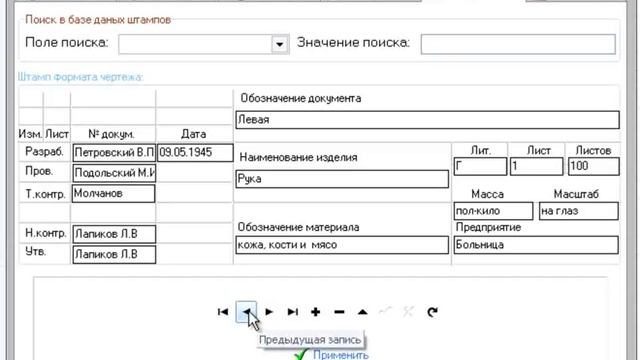Image resolution: width=640 pixels, height=360 pixels.
Task: Refresh data with the circular arrow icon
Action: point(432,312)
